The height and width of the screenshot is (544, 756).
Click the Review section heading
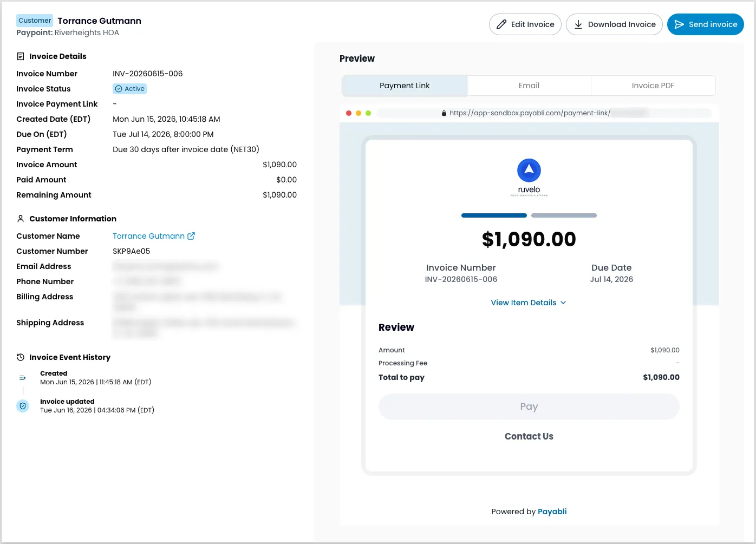396,327
